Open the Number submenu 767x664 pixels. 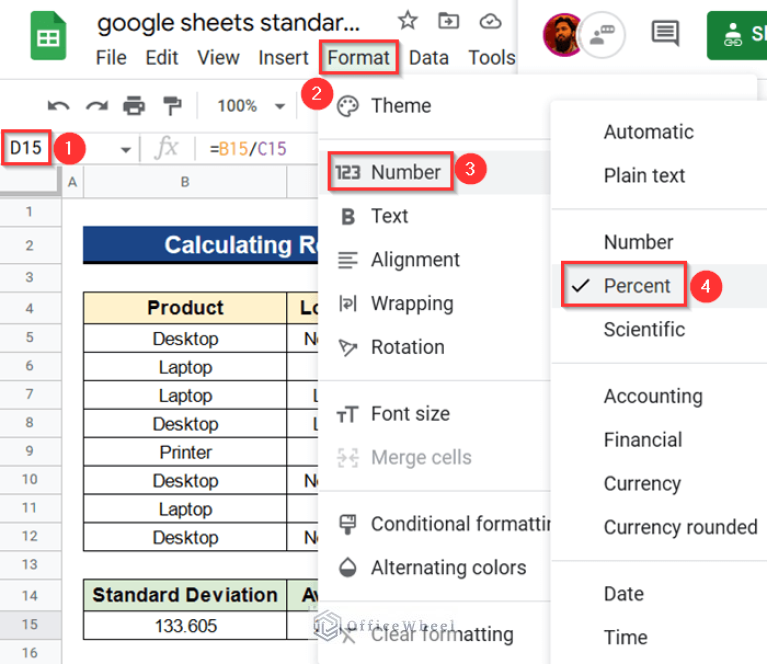coord(405,172)
